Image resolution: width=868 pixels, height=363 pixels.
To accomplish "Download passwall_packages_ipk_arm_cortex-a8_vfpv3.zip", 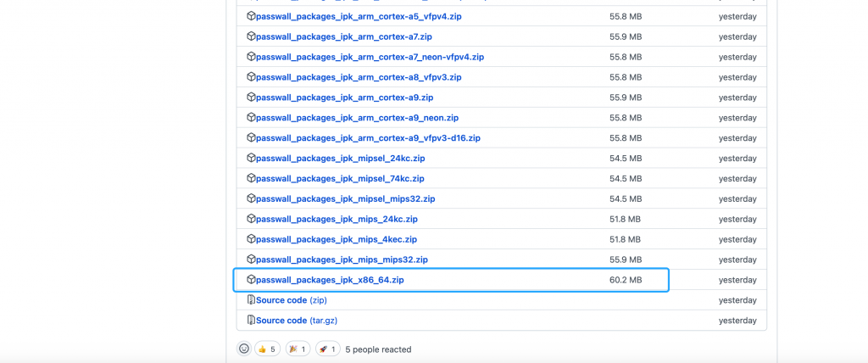I will [x=359, y=77].
